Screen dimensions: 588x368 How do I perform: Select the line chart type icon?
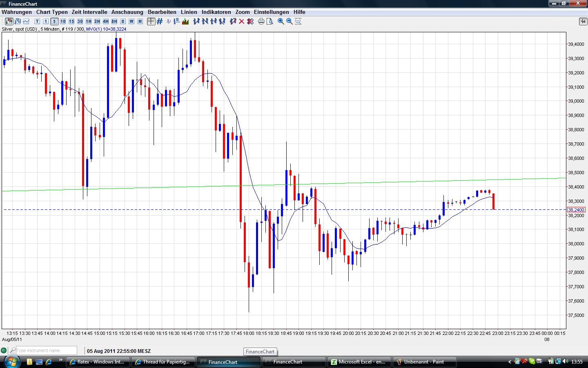pos(26,21)
